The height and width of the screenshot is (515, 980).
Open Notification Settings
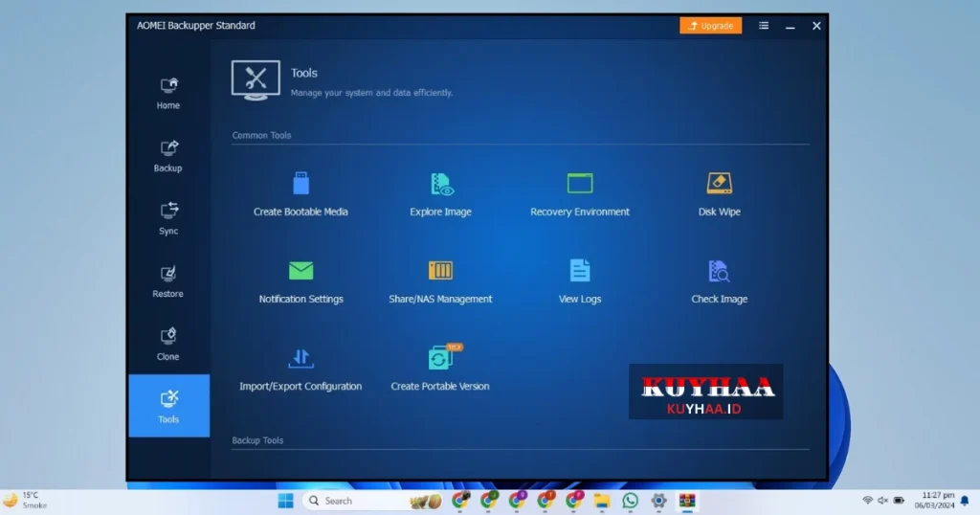301,281
